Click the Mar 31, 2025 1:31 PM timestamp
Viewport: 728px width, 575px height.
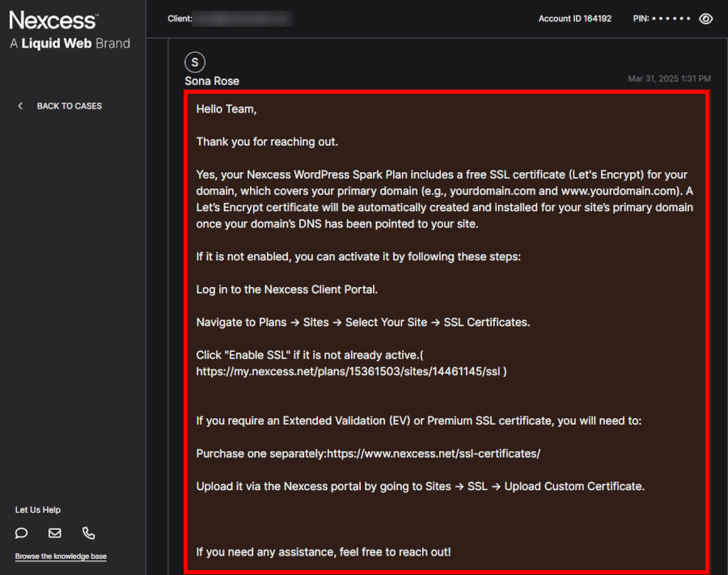tap(669, 78)
